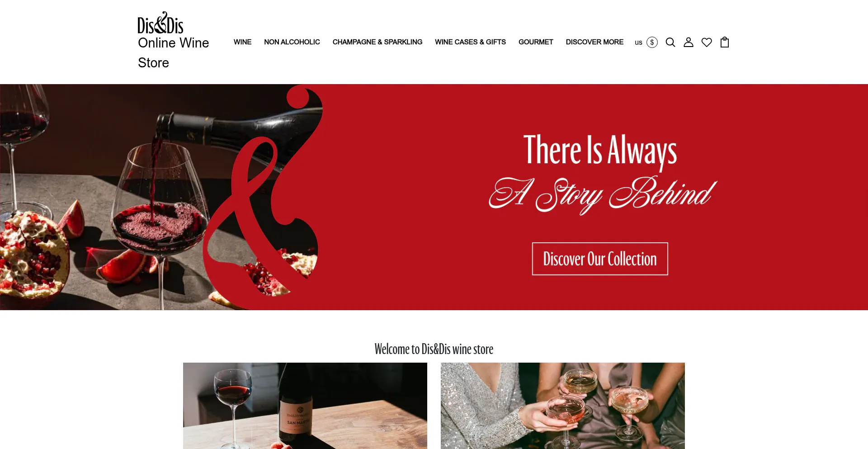Image resolution: width=868 pixels, height=449 pixels.
Task: Expand the WINE menu
Action: [242, 42]
